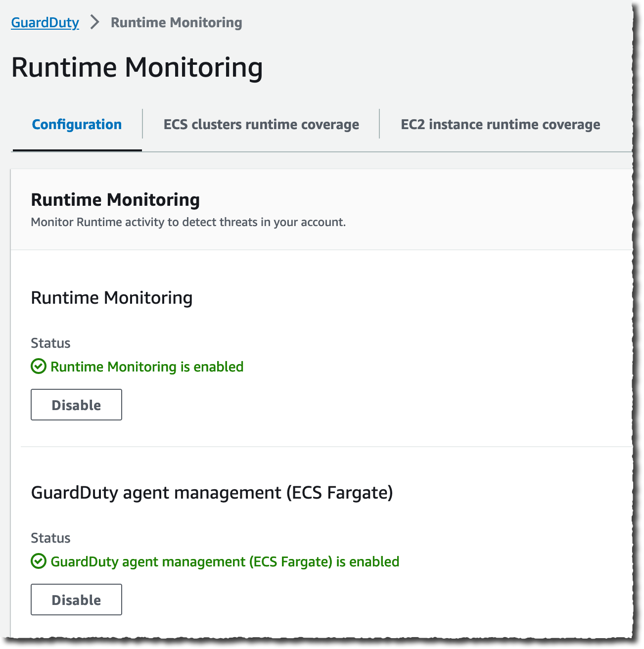Screen dimensions: 644x649
Task: Click the 'Runtime Monitoring' breadcrumb text
Action: click(177, 23)
